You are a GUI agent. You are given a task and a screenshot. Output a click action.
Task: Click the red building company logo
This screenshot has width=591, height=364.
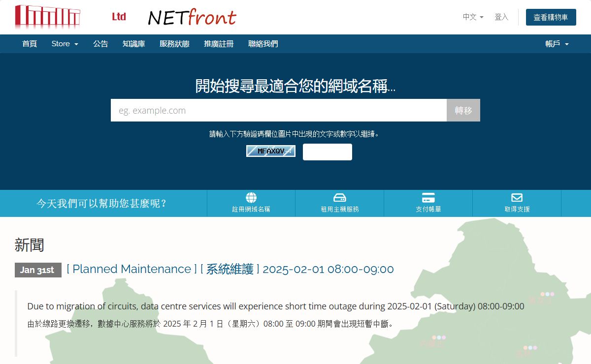tap(47, 17)
